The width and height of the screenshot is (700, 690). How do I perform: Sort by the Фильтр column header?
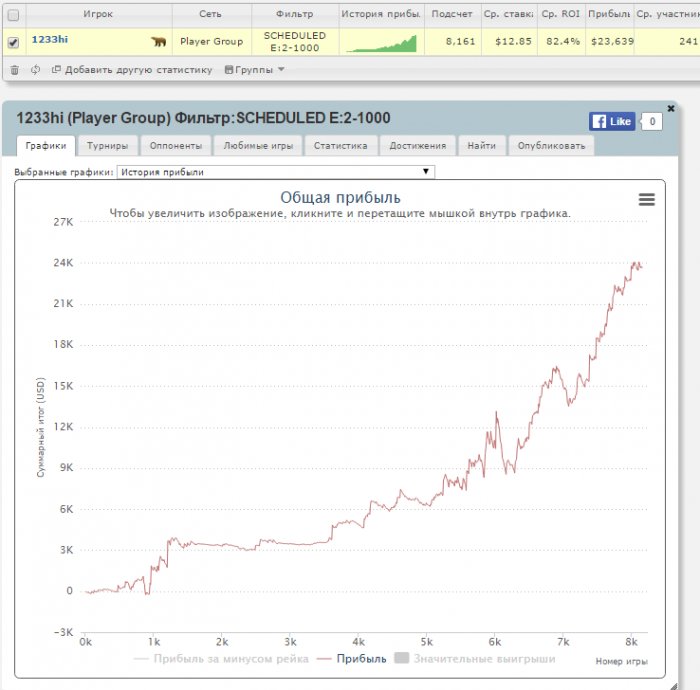tap(295, 14)
